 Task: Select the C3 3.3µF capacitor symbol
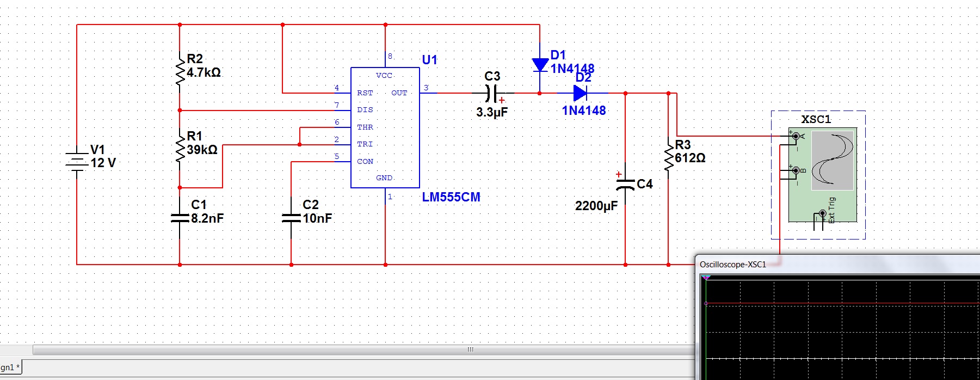point(492,94)
